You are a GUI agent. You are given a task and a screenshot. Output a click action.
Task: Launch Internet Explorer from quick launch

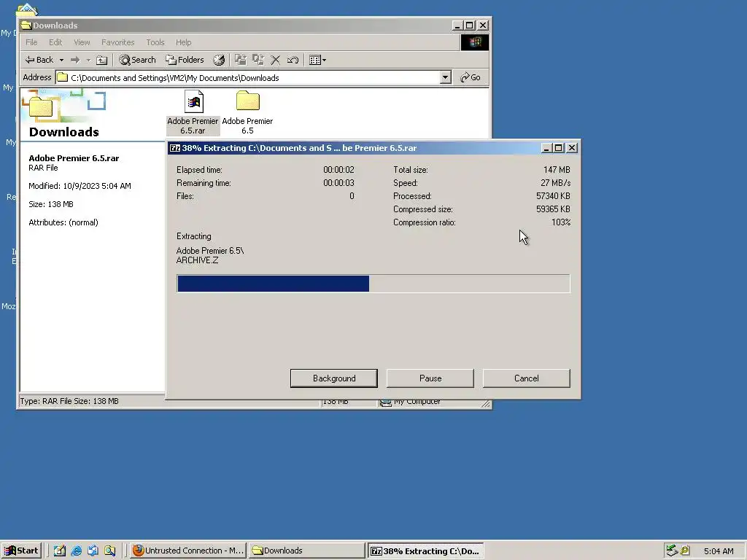coord(76,551)
